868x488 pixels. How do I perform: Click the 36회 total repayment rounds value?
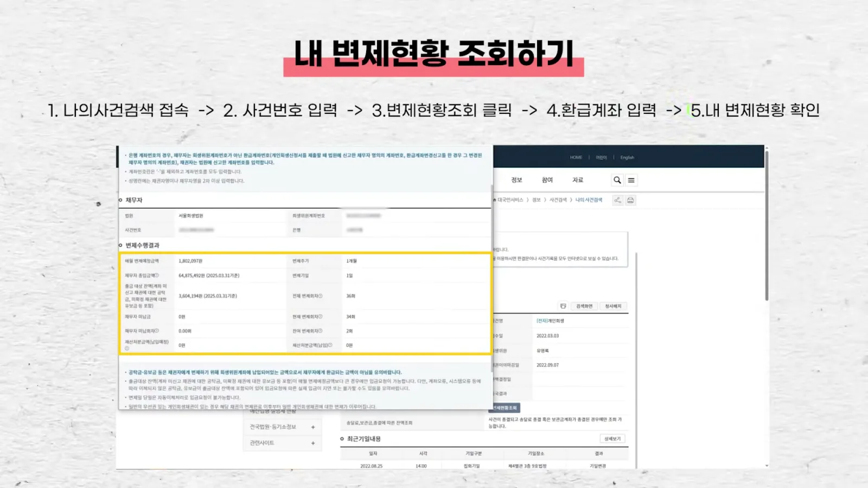[x=350, y=296]
